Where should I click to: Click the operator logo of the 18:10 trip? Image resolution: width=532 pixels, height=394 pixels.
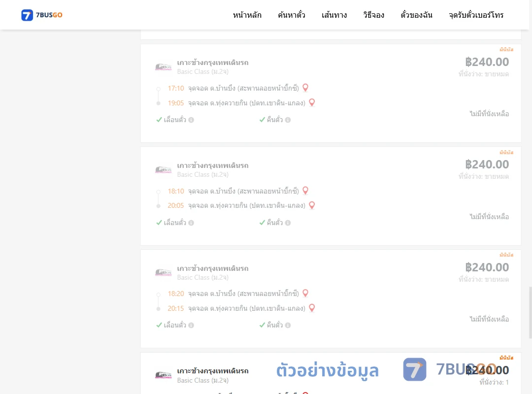(x=163, y=170)
